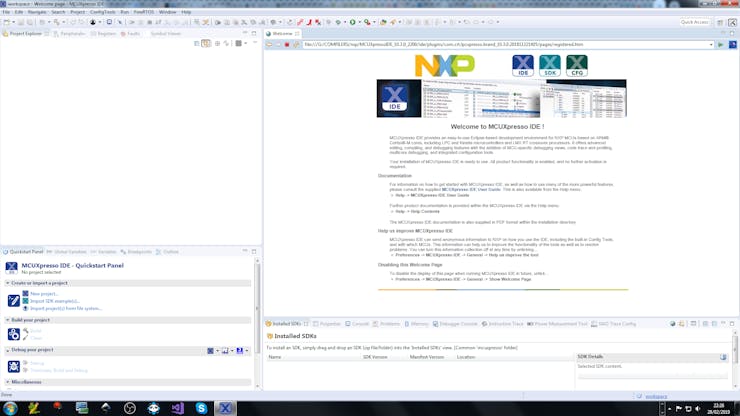740x416 pixels.
Task: Switch to the Peripherals tab
Action: pyautogui.click(x=69, y=34)
